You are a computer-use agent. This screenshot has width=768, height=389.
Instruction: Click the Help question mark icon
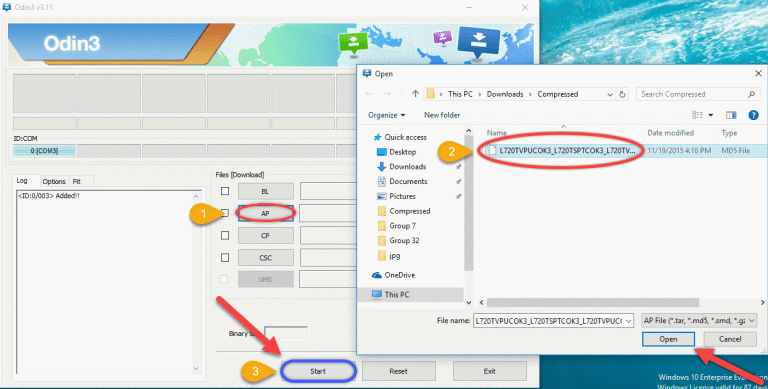pyautogui.click(x=753, y=115)
